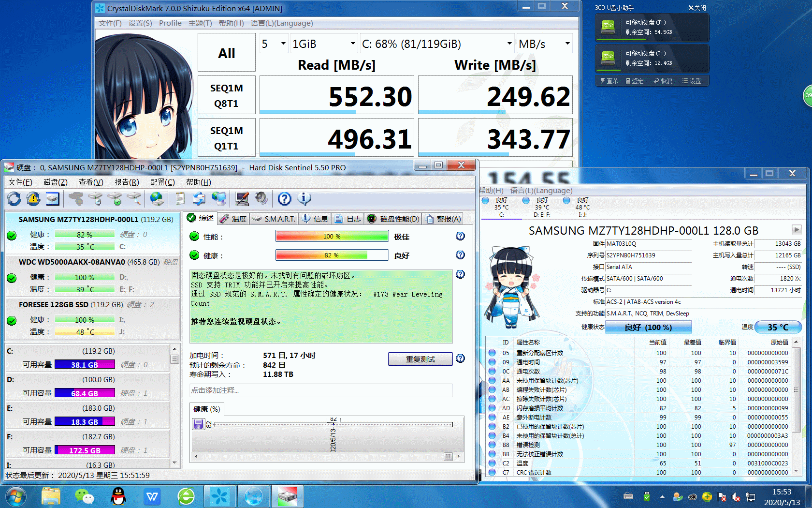The image size is (812, 508).
Task: Click 恢复 in 360 U盘小助手
Action: point(663,81)
